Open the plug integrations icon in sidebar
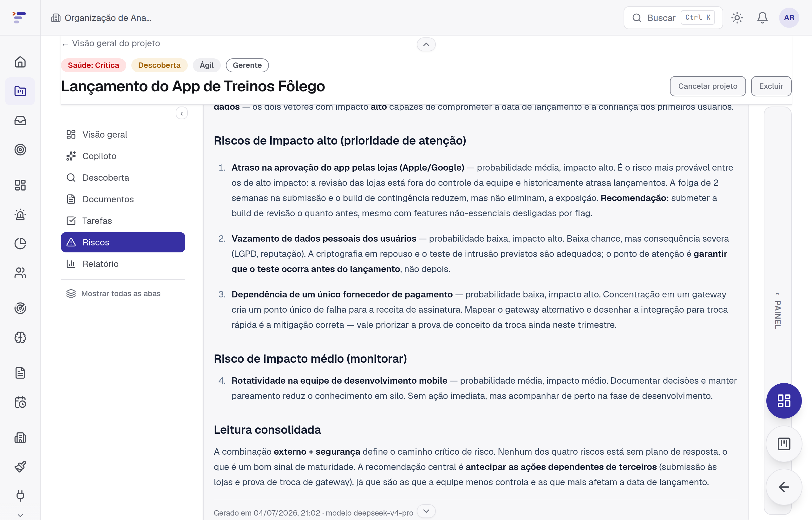The image size is (812, 520). [x=20, y=495]
